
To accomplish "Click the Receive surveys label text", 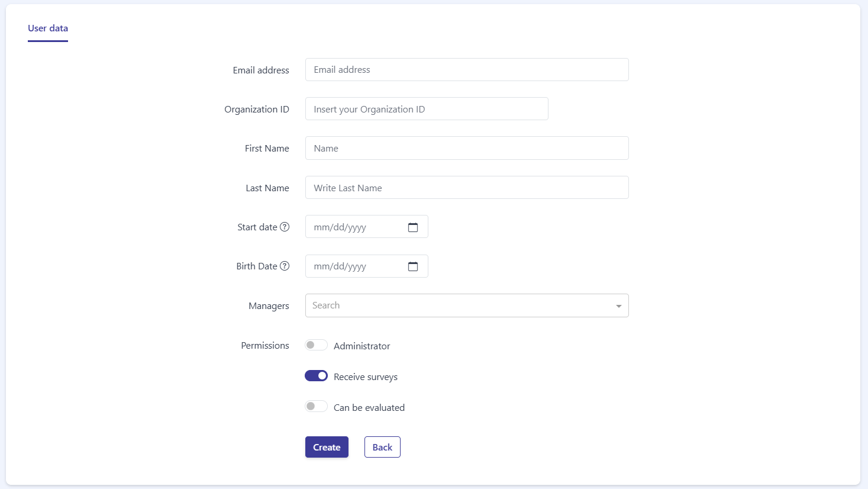I will [x=366, y=377].
